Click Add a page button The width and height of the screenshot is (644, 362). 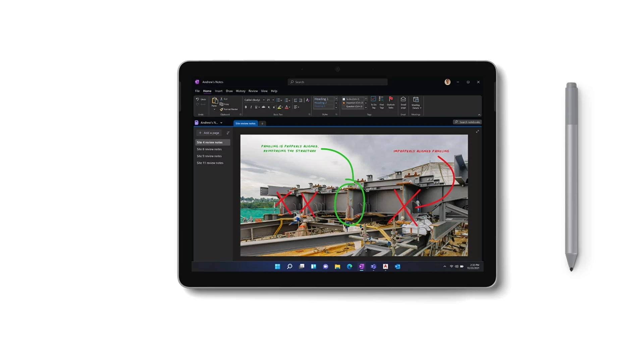coord(209,132)
